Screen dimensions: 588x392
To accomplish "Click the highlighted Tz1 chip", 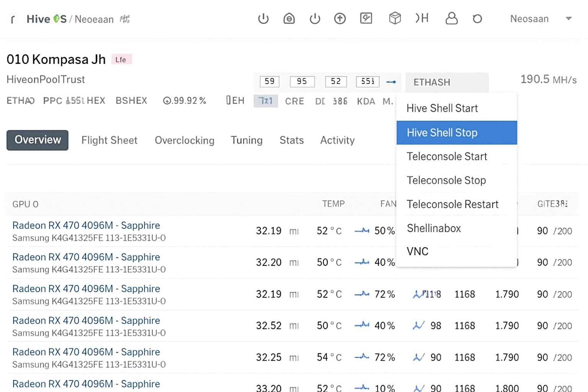I will pyautogui.click(x=266, y=101).
